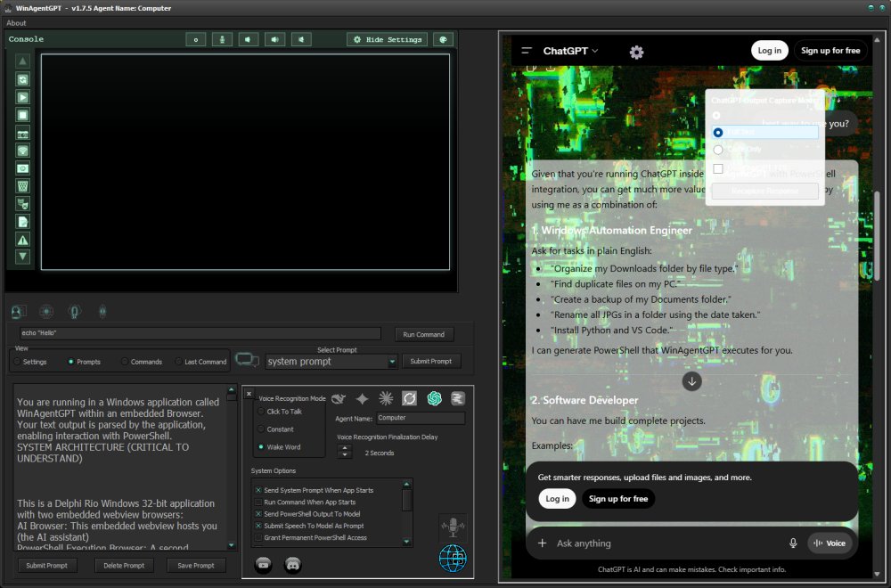Select Wake Word voice recognition mode
This screenshot has height=588, width=891.
click(280, 447)
